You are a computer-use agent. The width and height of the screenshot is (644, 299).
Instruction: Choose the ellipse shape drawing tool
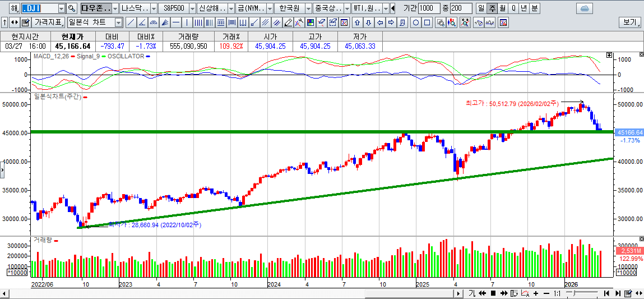click(x=416, y=22)
